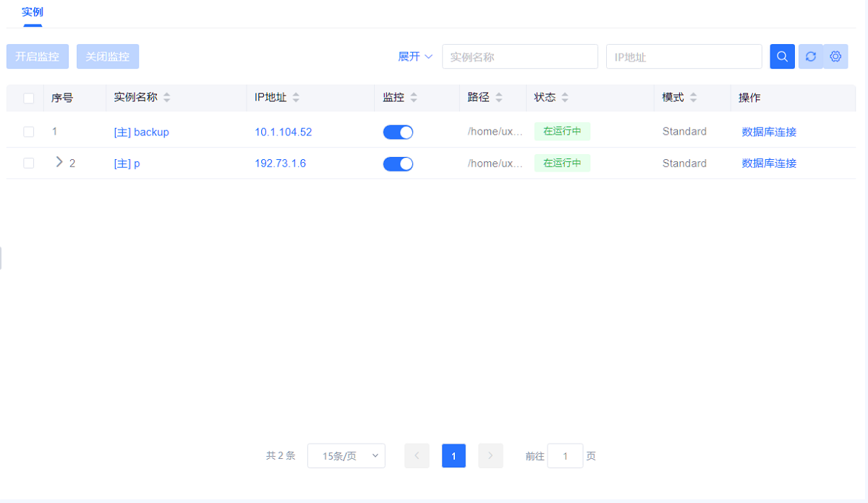Screen dimensions: 868x503
Task: Sort by 状态 column sort icon
Action: (x=565, y=98)
